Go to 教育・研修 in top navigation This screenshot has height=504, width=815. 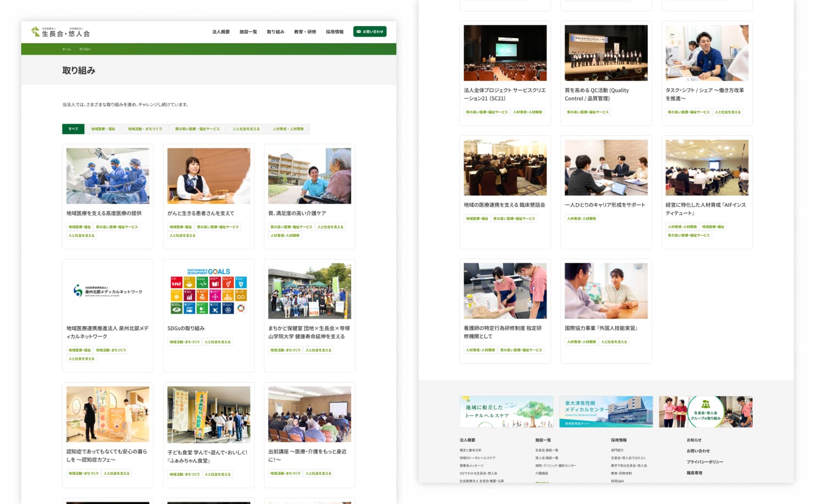(305, 32)
